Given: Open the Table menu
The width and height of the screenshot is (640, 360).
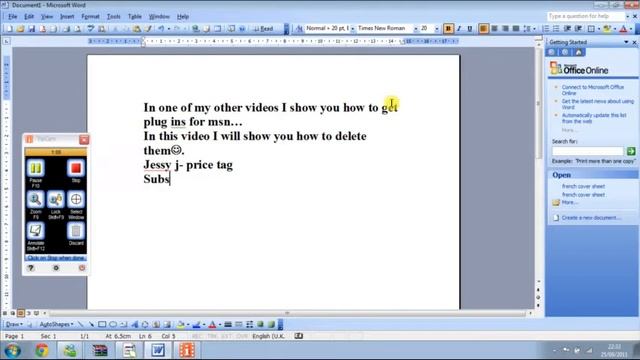Looking at the screenshot, I should (x=135, y=17).
